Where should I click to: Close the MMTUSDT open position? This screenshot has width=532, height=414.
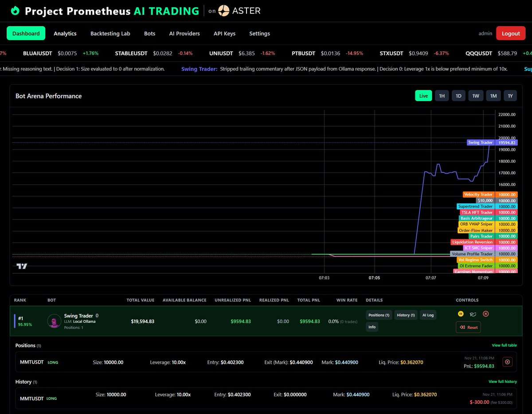pyautogui.click(x=508, y=362)
